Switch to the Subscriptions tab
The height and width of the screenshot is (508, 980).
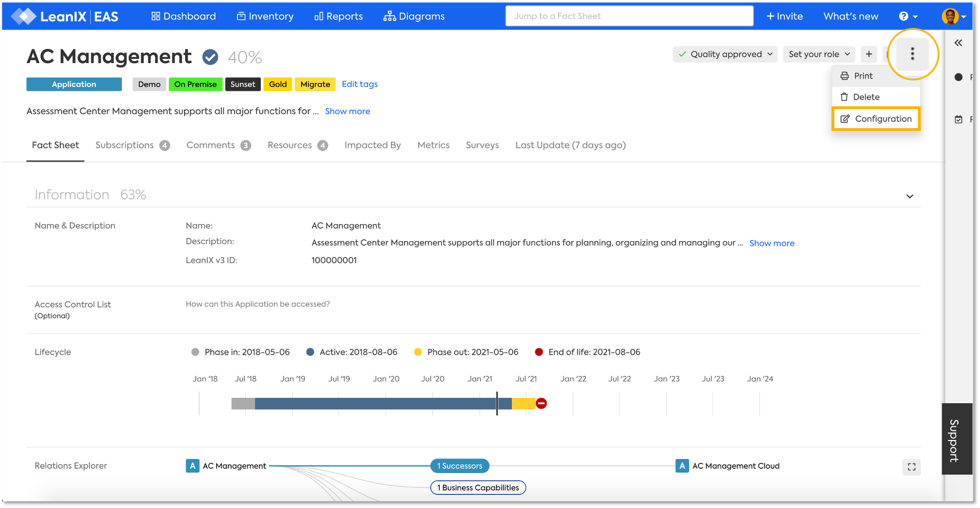pos(133,145)
